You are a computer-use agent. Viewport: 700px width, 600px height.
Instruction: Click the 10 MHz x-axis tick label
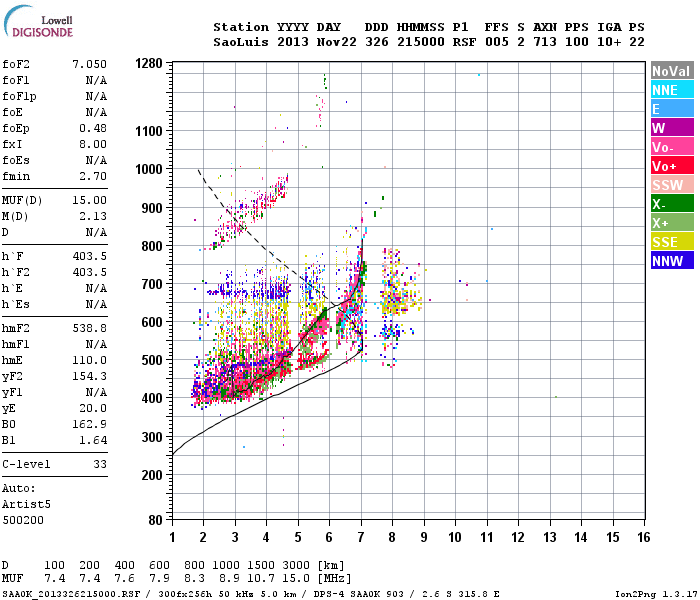click(x=454, y=537)
